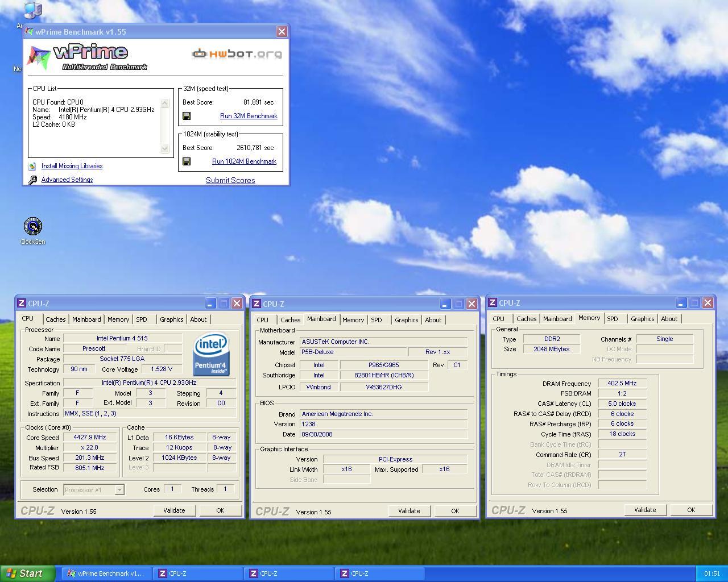Open the Caches tab in the Memory window
Image resolution: width=728 pixels, height=582 pixels.
[x=526, y=319]
